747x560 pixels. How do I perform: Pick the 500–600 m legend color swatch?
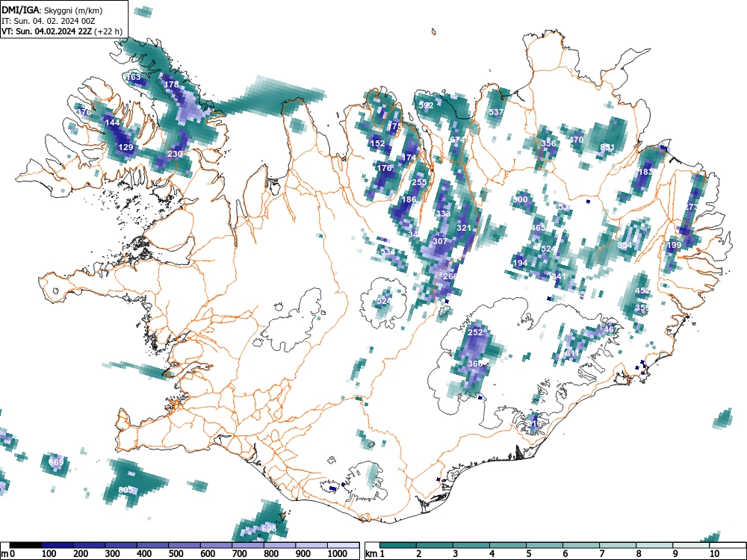point(185,545)
